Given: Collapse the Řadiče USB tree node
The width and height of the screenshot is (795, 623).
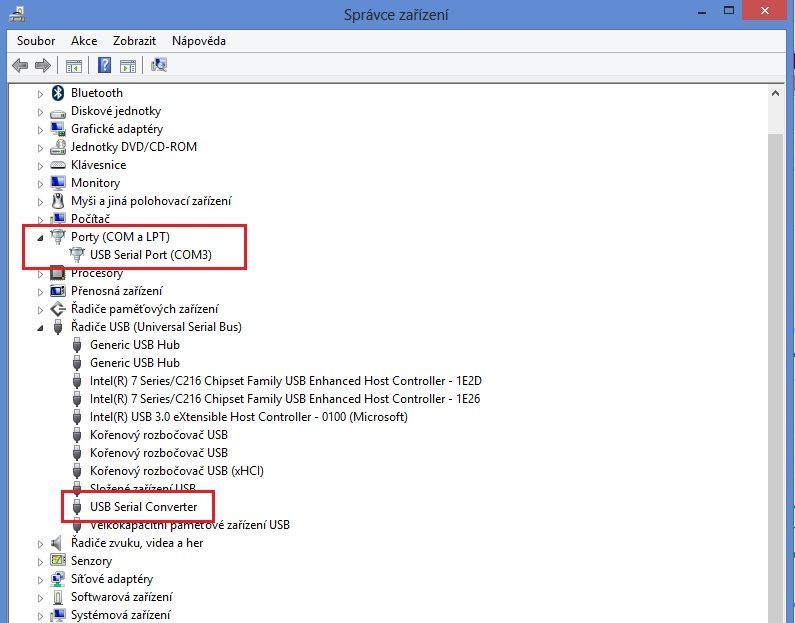Looking at the screenshot, I should tap(41, 327).
